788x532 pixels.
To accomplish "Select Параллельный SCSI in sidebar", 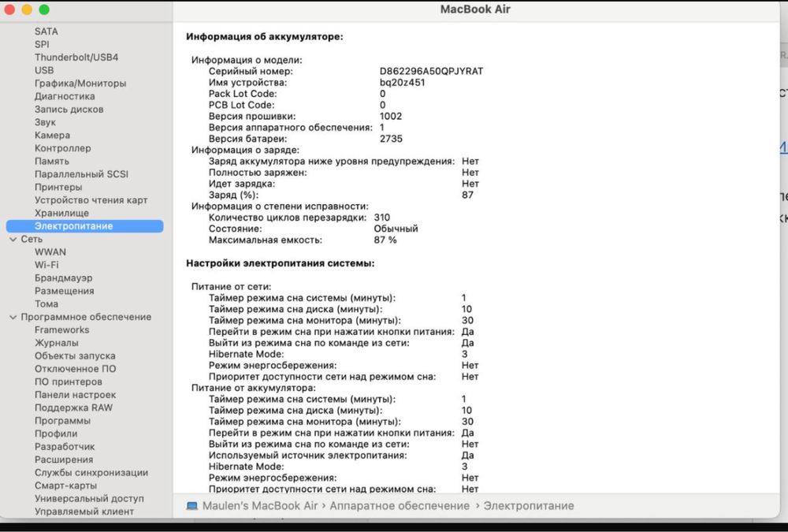I will coord(81,174).
